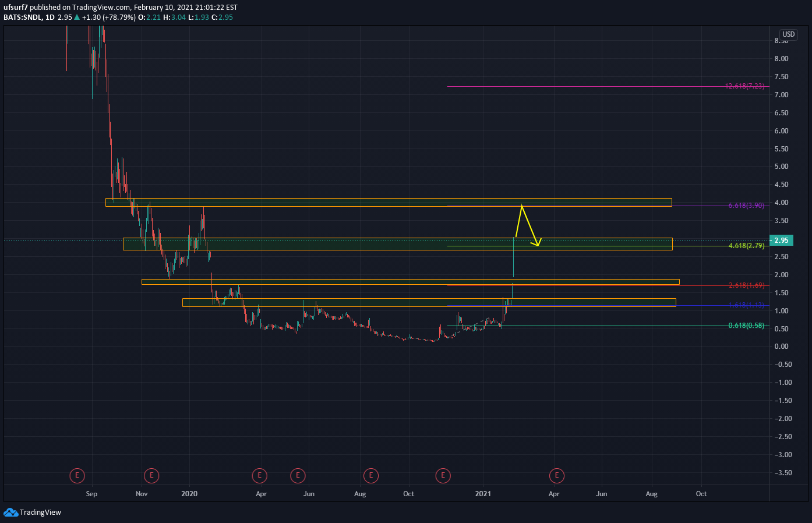Click the green up-triangle change indicator
The height and width of the screenshot is (523, 812).
pyautogui.click(x=77, y=17)
